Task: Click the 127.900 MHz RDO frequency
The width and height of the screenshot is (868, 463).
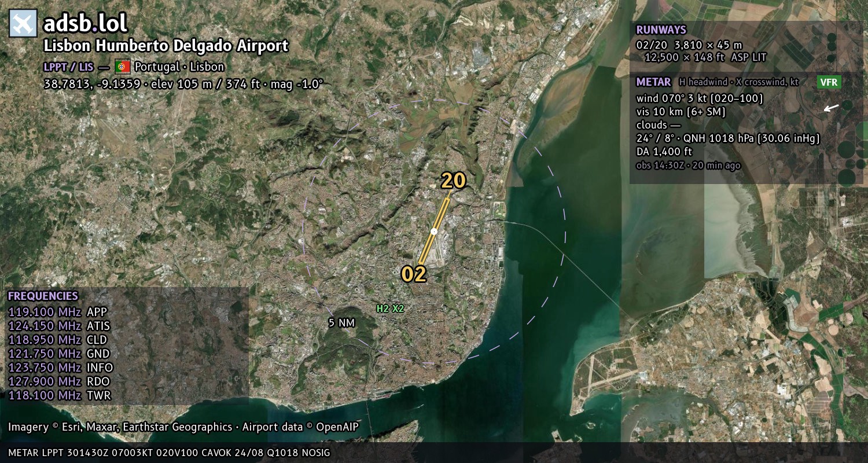Action: pos(59,381)
